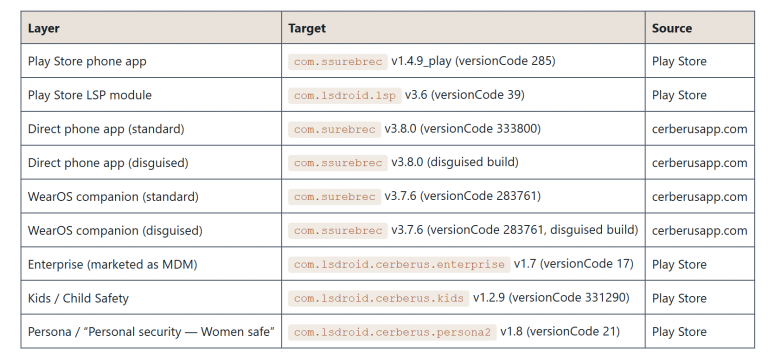Click the "Target" column header
The image size is (768, 361).
pos(463,27)
